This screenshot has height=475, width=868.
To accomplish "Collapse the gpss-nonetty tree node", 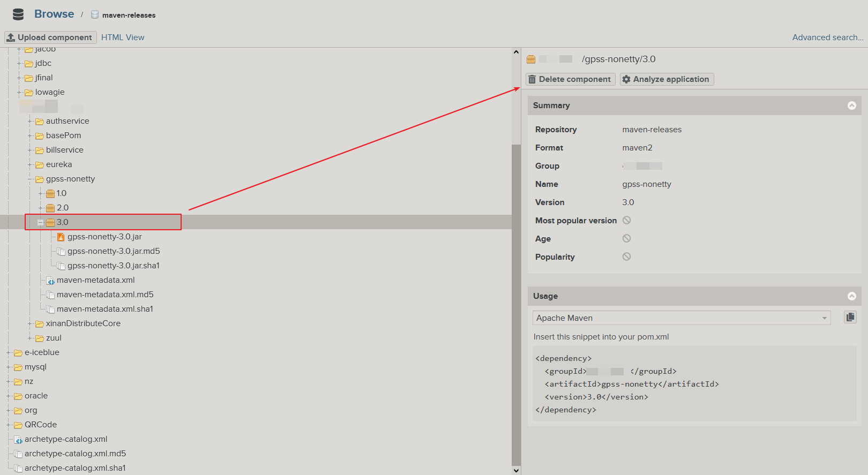I will point(30,179).
